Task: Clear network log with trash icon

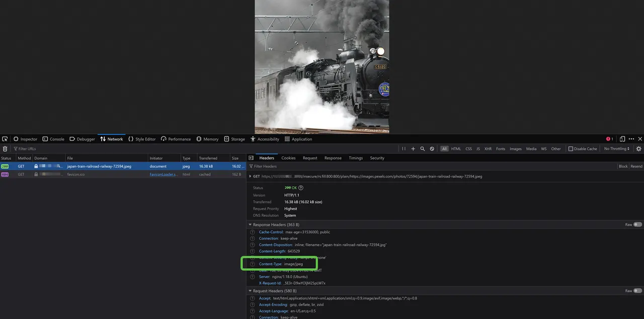Action: pos(5,149)
